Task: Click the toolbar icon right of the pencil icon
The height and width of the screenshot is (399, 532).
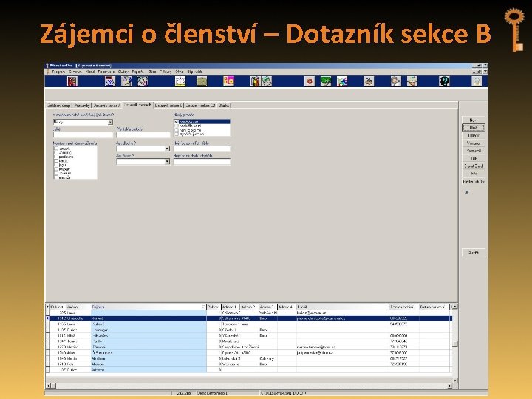Action: click(x=143, y=81)
